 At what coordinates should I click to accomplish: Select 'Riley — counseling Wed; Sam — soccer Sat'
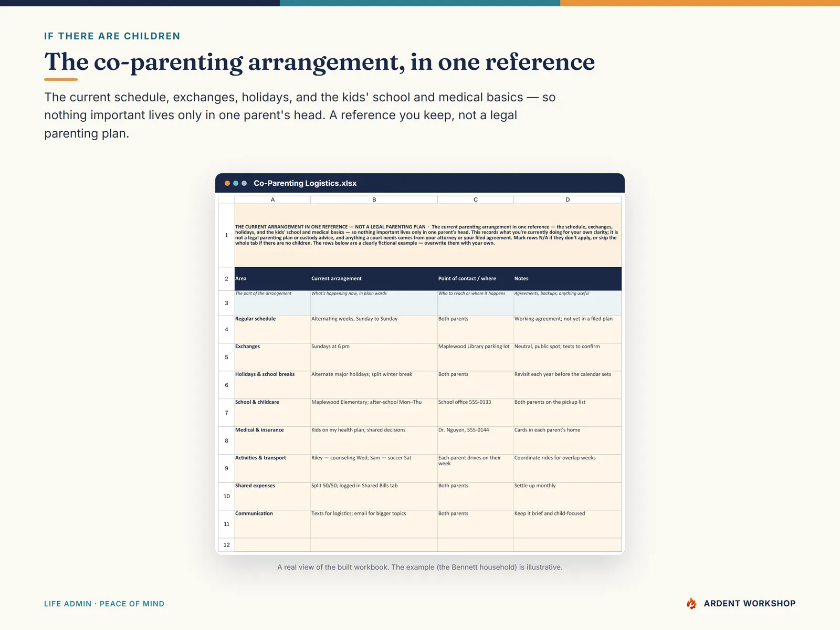[x=374, y=468]
